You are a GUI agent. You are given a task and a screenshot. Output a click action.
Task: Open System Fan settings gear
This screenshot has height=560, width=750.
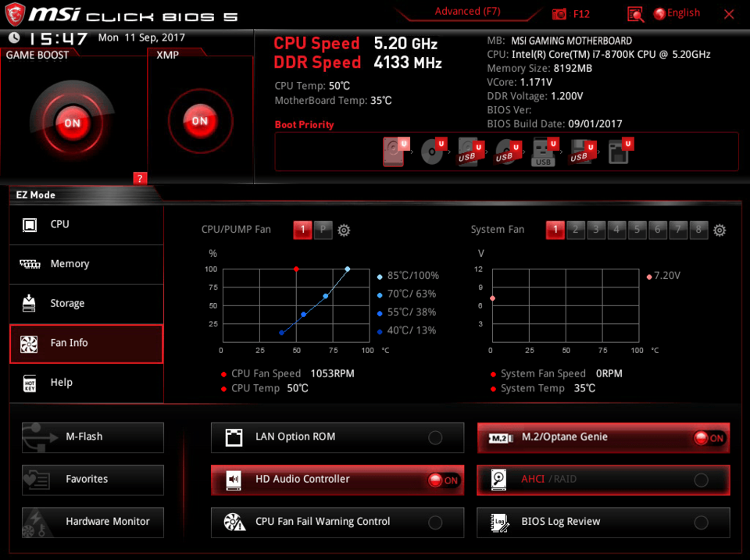[720, 230]
